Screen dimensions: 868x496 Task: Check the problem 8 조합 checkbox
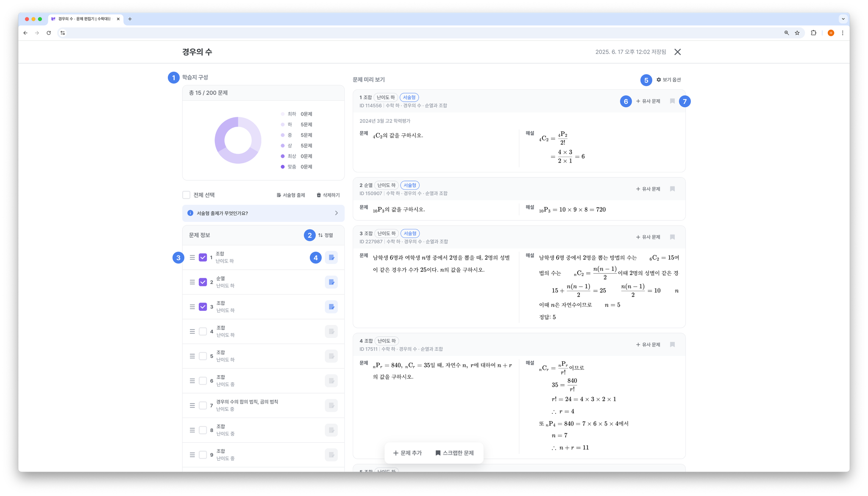click(203, 430)
